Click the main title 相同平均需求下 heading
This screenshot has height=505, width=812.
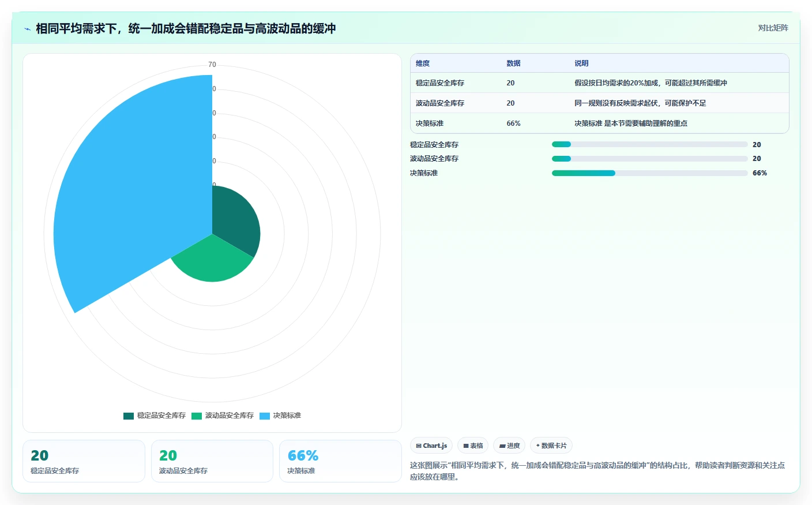(x=186, y=29)
